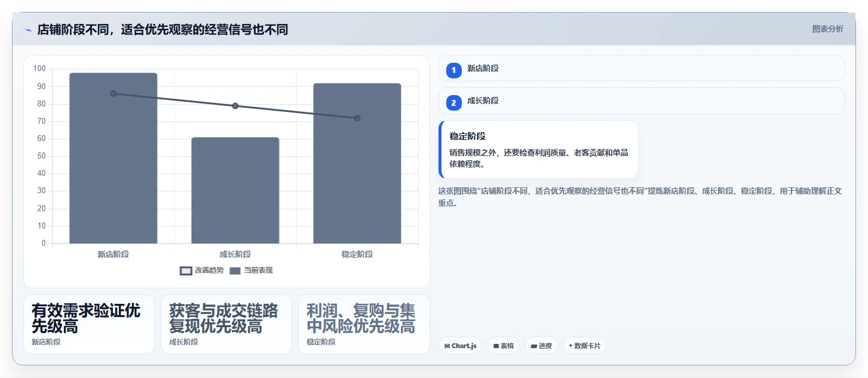The image size is (868, 378).
Task: Click the icon inside 进度 tag
Action: (533, 346)
